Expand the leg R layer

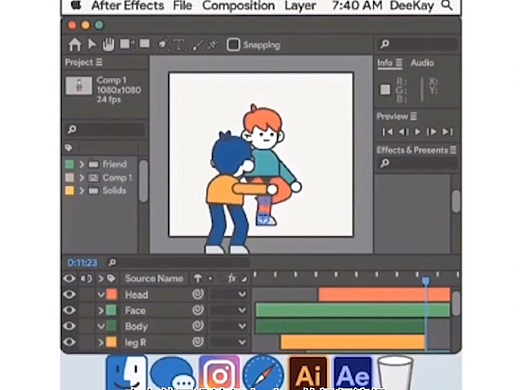coord(101,342)
